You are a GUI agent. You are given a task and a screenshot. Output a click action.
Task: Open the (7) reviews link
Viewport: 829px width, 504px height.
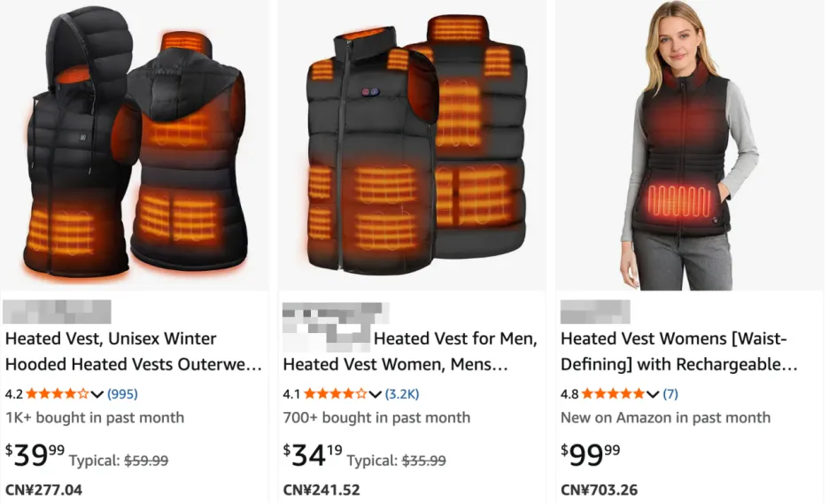point(670,394)
